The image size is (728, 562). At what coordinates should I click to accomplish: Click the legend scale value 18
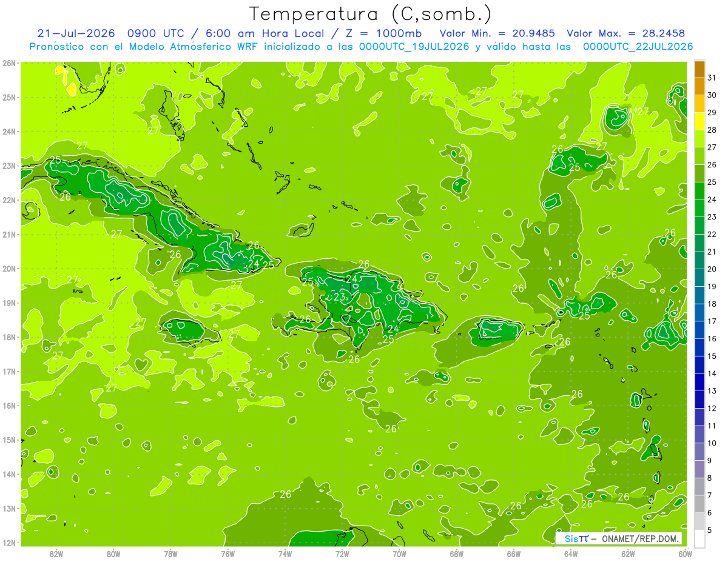click(712, 304)
